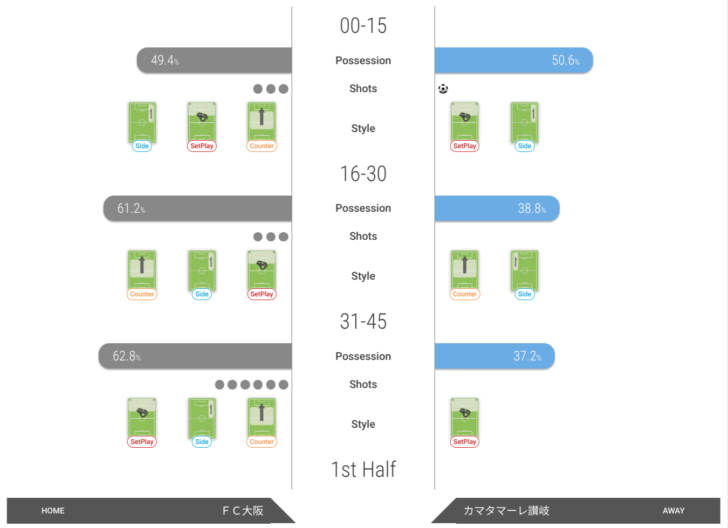Open the カマタマーレ讃岐 team name
The height and width of the screenshot is (528, 728).
click(506, 511)
